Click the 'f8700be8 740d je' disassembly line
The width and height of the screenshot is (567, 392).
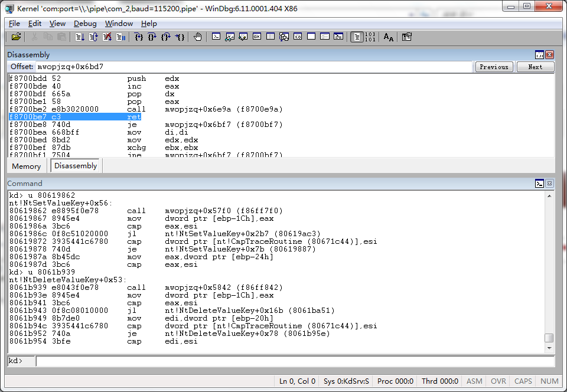(x=146, y=125)
